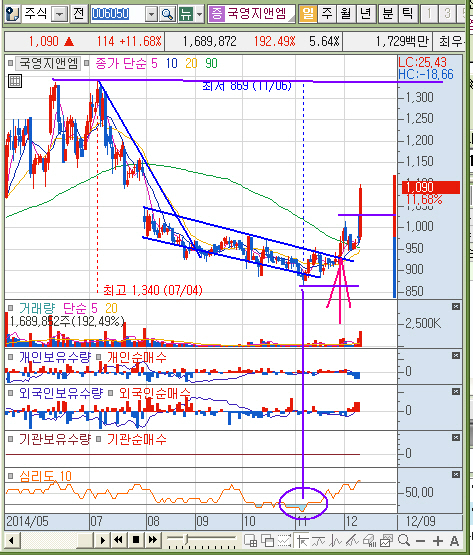Toggle the 거래량 indicator checkbox
The width and height of the screenshot is (473, 555).
click(11, 308)
